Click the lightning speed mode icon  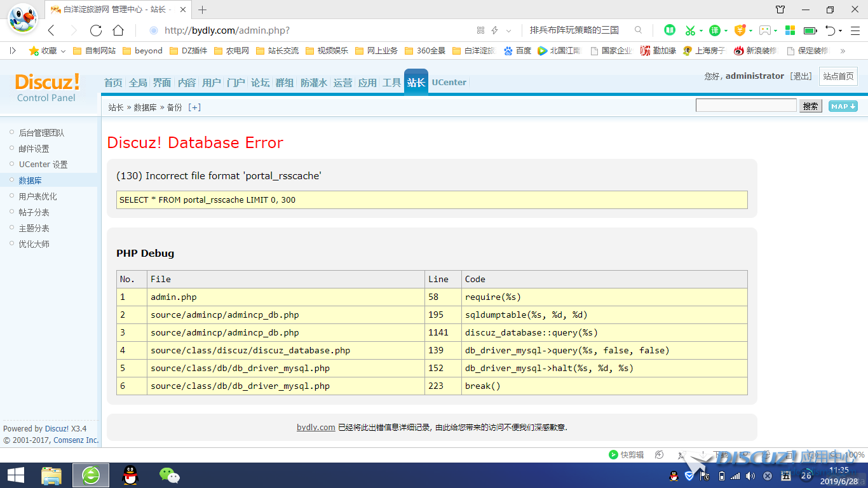point(494,30)
